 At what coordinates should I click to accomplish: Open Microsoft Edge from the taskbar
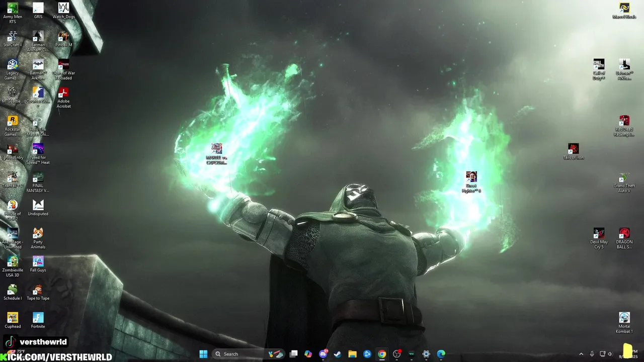pos(441,354)
